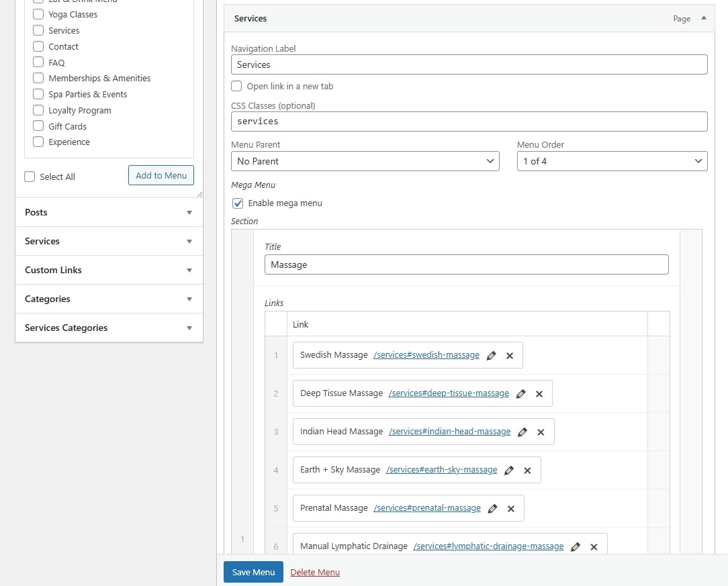Open the /services#prenatal-massage link

(427, 508)
